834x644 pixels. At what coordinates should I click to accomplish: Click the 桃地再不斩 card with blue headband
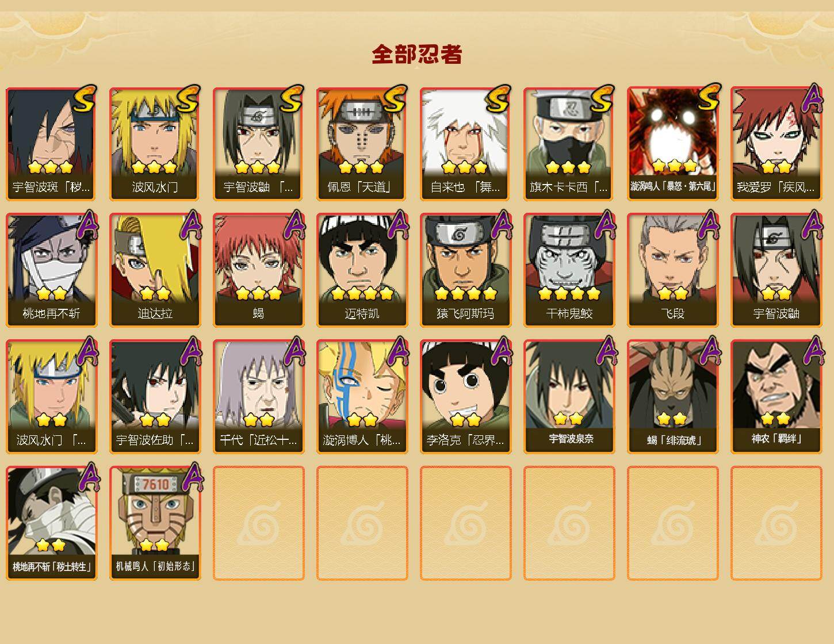pyautogui.click(x=51, y=270)
